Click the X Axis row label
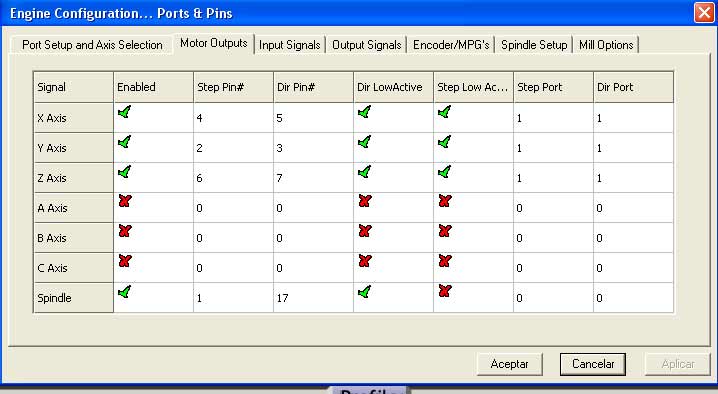Viewport: 718px width, 394px height. point(73,118)
